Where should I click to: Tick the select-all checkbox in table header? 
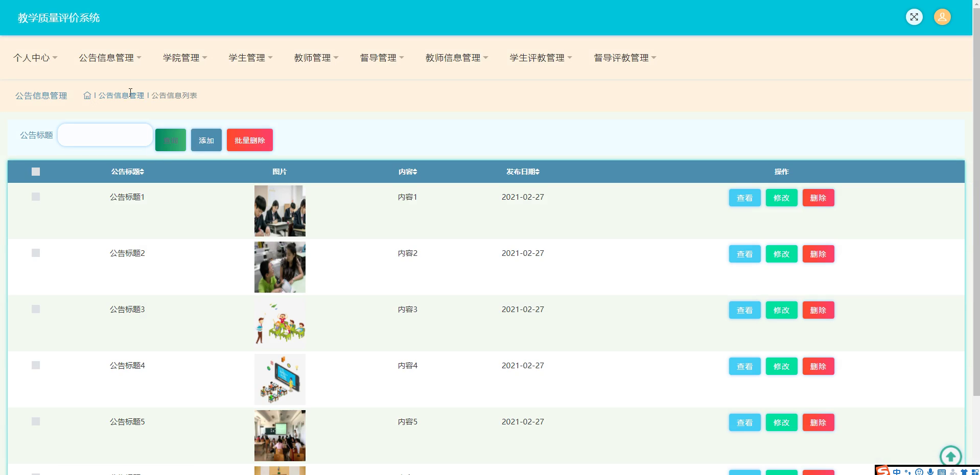coord(36,172)
